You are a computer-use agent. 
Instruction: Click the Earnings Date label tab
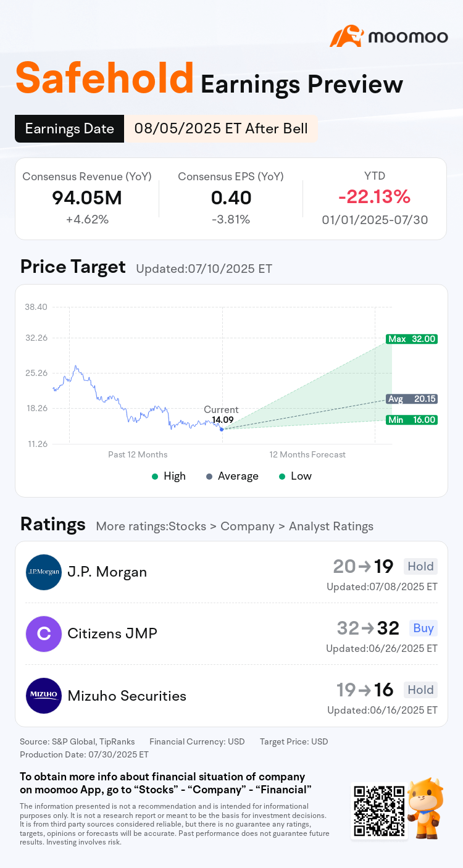69,128
